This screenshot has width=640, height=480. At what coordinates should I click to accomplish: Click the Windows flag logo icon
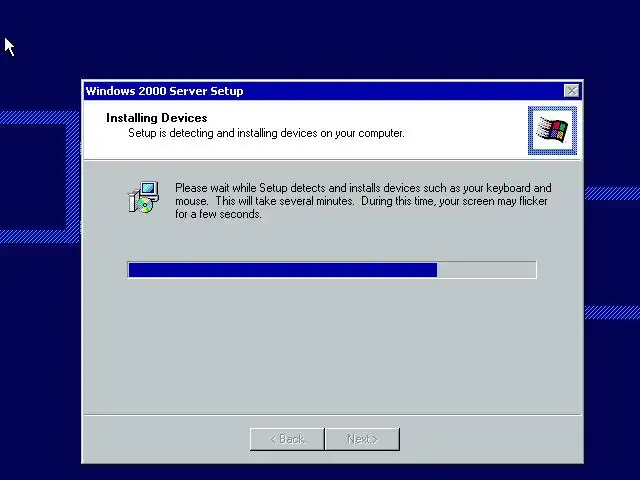pyautogui.click(x=552, y=131)
